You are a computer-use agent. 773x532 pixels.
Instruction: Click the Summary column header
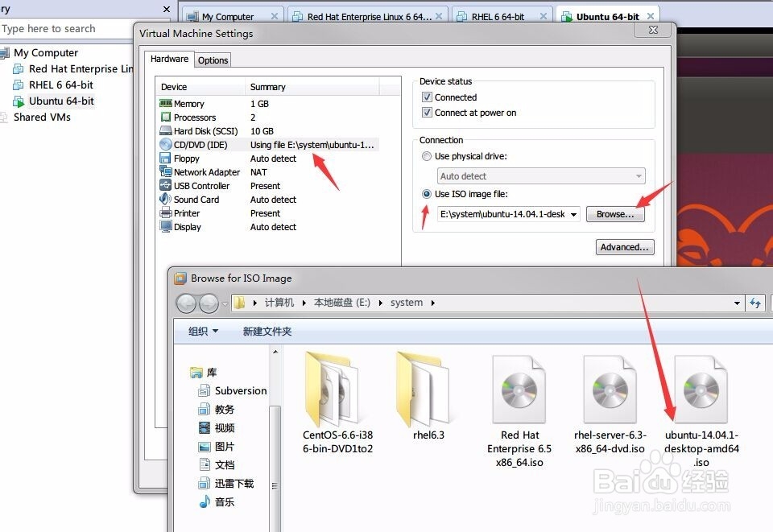[x=312, y=87]
